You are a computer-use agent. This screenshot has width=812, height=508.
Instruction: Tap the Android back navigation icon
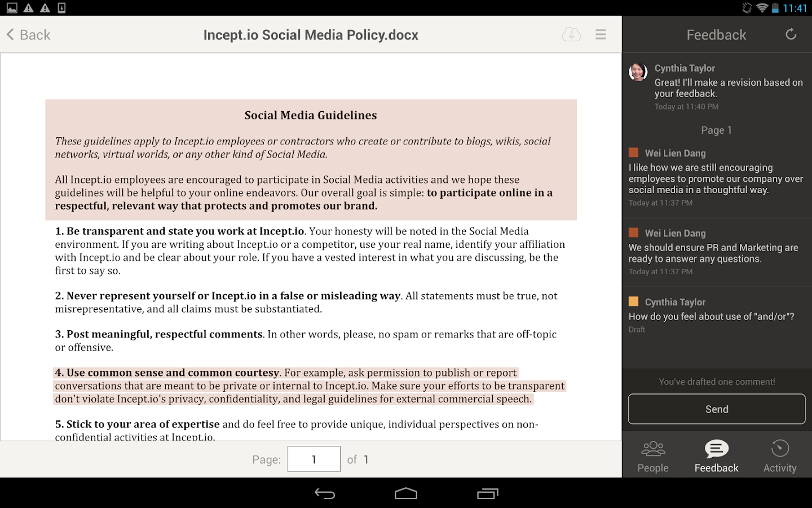pyautogui.click(x=325, y=494)
